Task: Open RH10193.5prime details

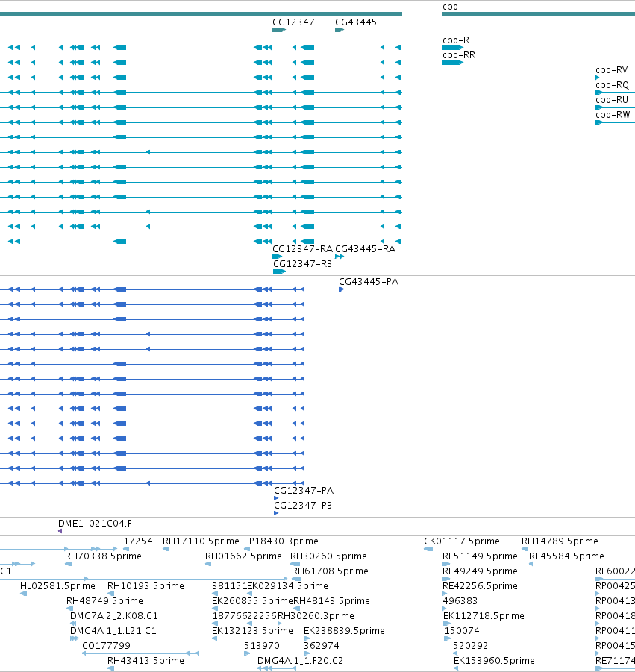Action: click(146, 586)
